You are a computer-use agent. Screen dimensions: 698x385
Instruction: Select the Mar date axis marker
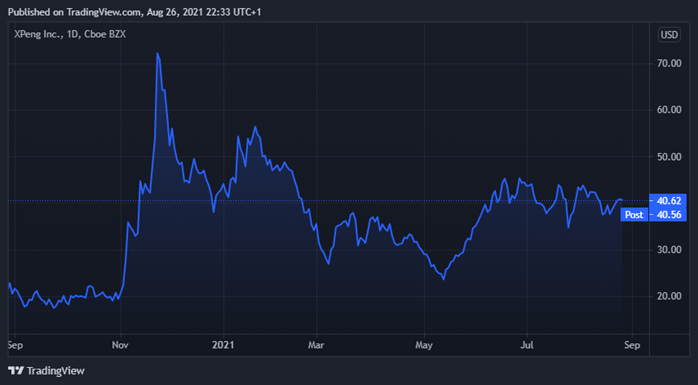tap(317, 345)
